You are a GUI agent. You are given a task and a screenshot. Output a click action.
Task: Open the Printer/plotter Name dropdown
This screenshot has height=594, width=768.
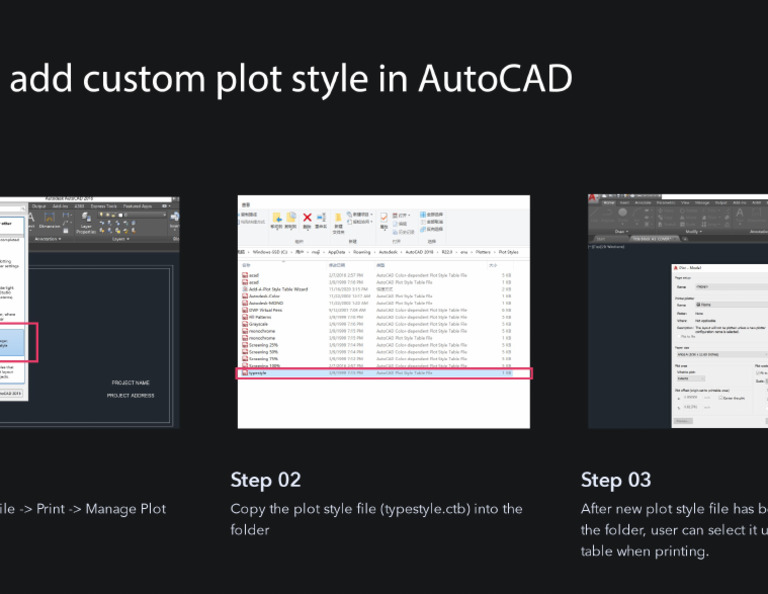(x=731, y=305)
